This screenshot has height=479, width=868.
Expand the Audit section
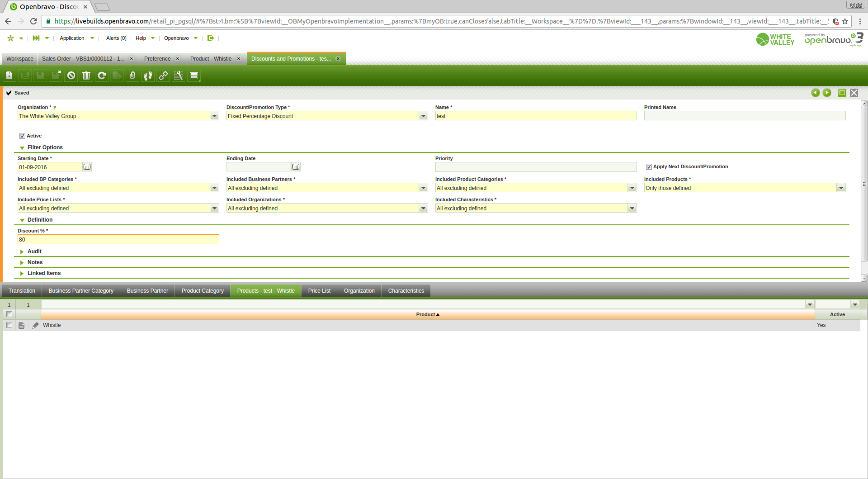[34, 251]
